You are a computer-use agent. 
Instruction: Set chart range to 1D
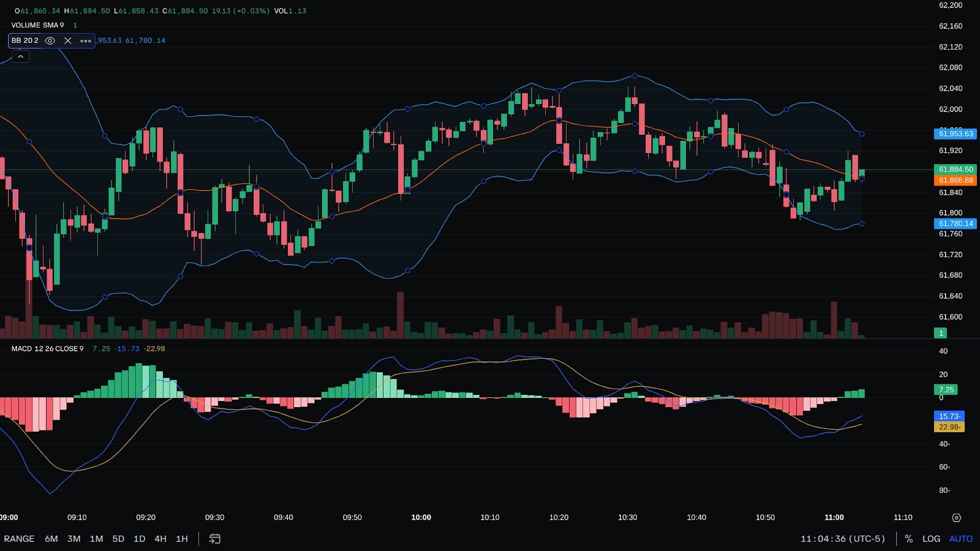(140, 539)
